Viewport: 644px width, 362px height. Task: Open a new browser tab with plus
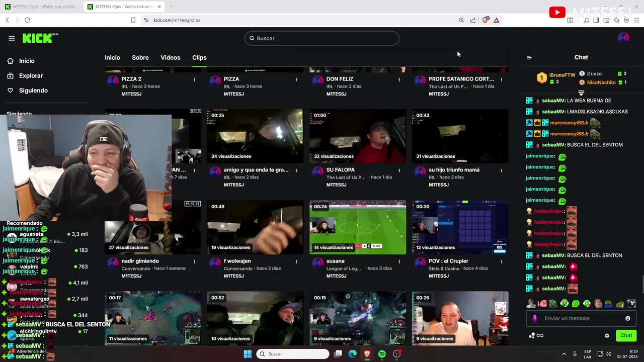tap(172, 7)
